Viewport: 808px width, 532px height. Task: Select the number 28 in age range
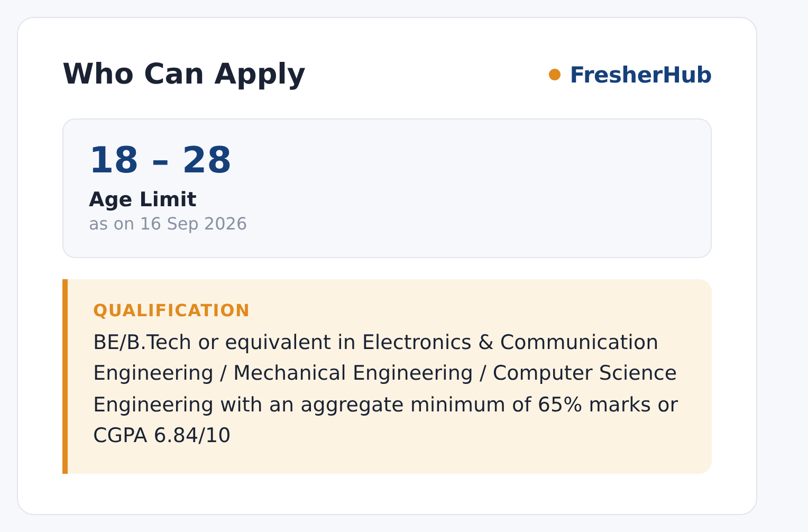(207, 160)
